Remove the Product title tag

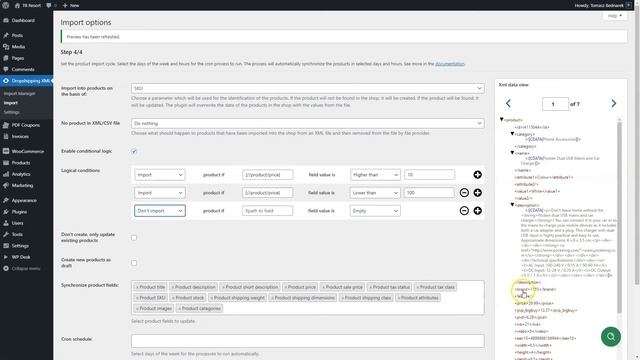pos(137,287)
